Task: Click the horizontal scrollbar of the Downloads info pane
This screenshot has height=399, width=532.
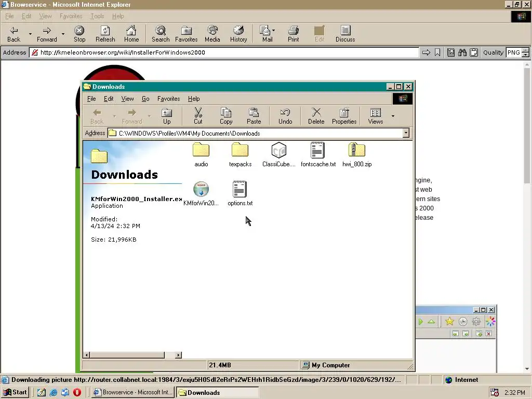Action: click(x=127, y=355)
